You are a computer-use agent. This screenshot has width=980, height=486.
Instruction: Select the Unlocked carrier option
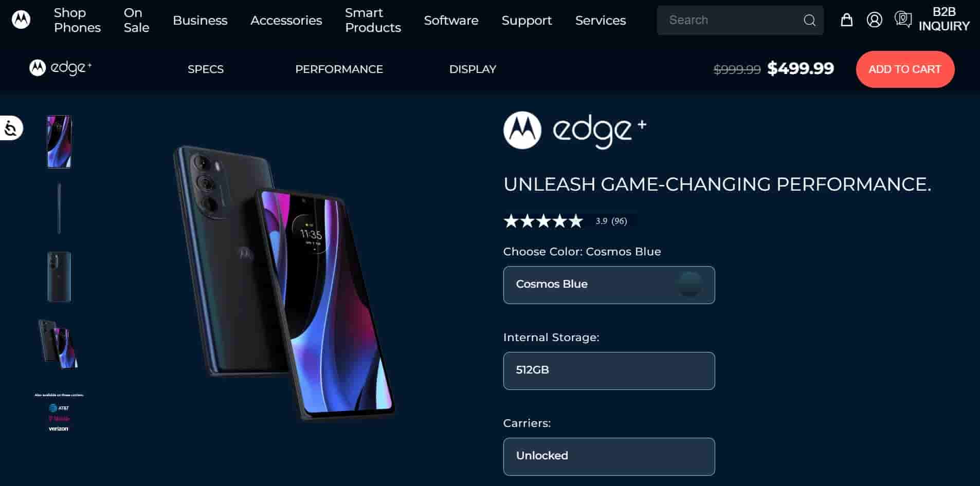[x=609, y=456]
